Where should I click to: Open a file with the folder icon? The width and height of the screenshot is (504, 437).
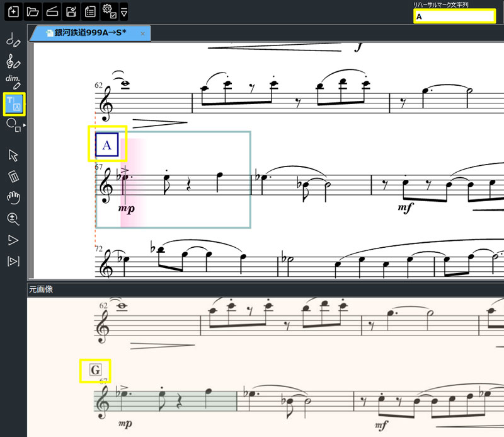(x=33, y=12)
